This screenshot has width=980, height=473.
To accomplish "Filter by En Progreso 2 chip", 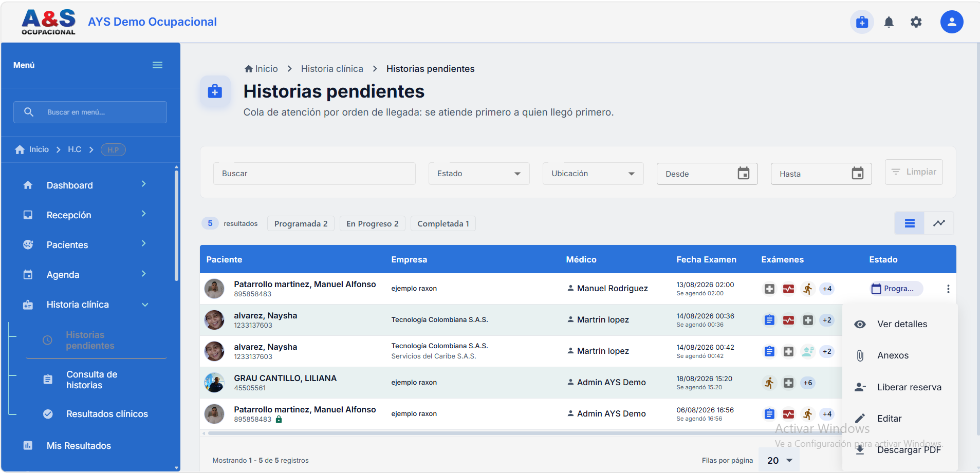I will [372, 223].
